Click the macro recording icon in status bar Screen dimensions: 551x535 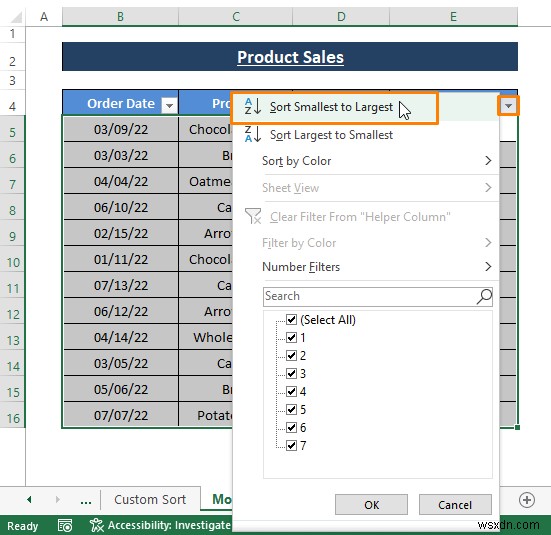65,526
